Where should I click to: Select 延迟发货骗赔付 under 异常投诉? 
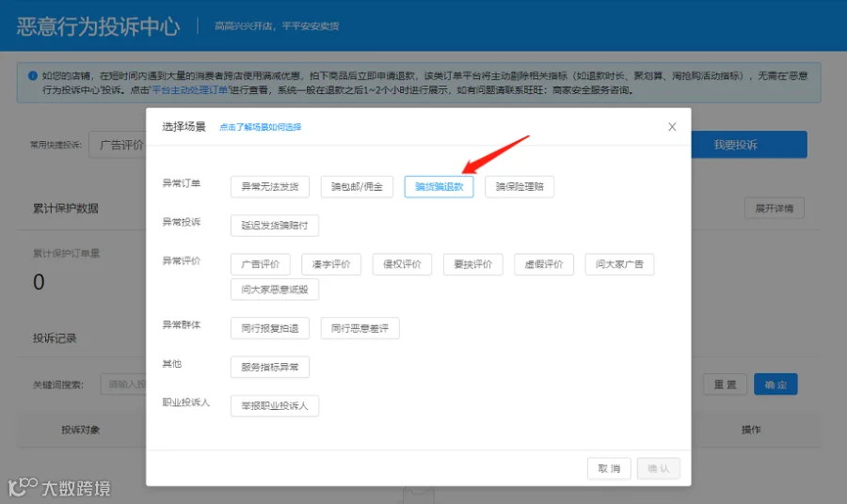pos(275,226)
